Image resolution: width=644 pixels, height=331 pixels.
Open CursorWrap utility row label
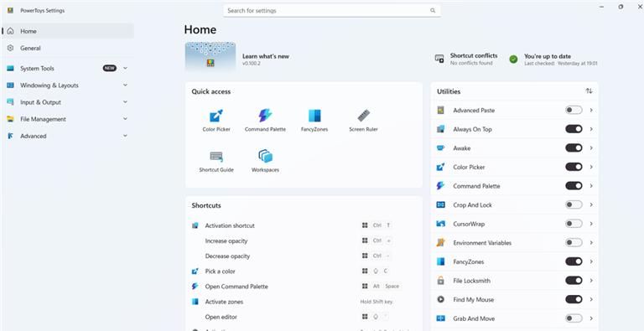pos(469,224)
